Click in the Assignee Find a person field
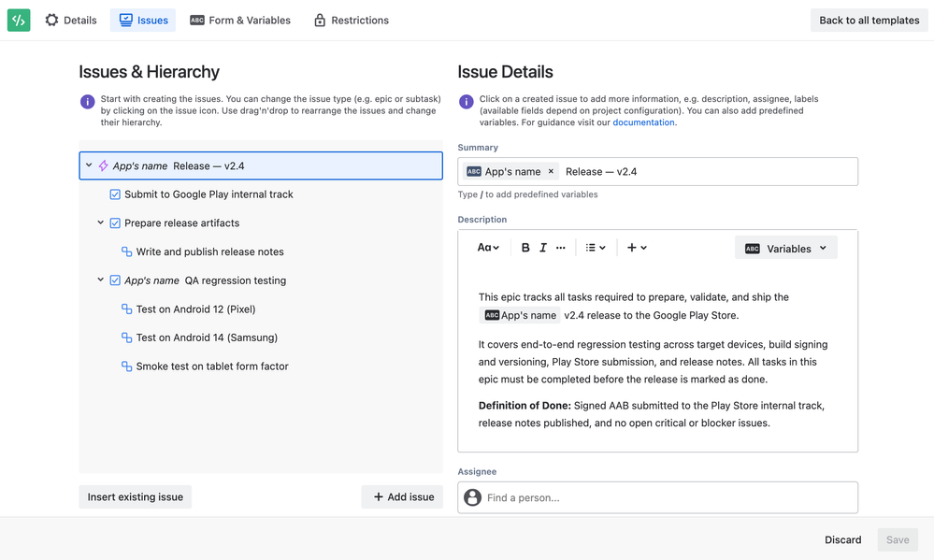934x560 pixels. (657, 497)
